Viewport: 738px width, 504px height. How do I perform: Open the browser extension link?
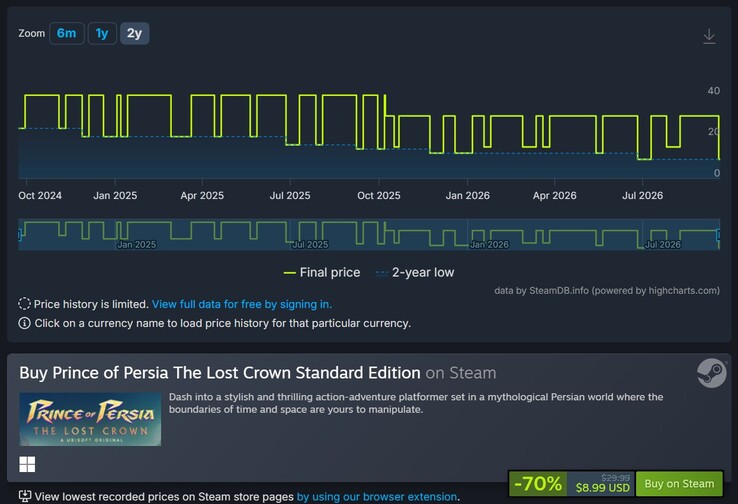377,496
